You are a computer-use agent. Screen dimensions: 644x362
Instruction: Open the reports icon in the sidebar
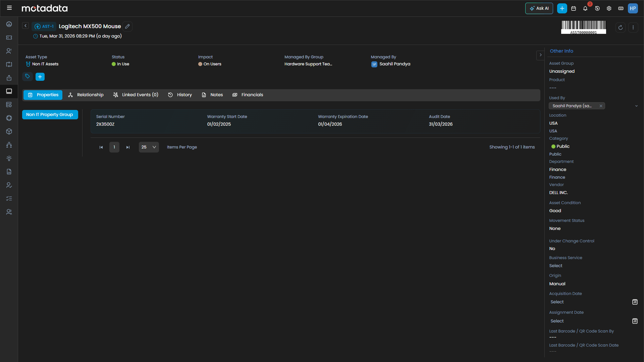(x=9, y=172)
